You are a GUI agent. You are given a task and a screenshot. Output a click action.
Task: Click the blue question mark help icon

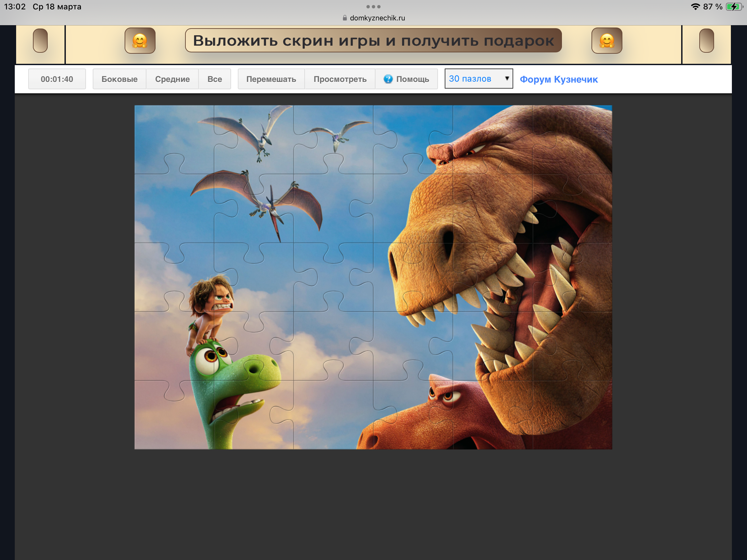tap(388, 79)
